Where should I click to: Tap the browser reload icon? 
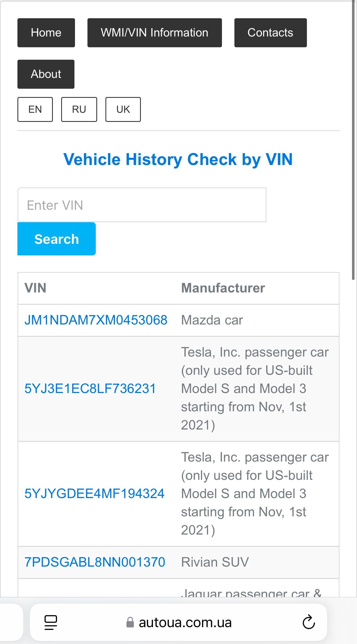(x=309, y=622)
